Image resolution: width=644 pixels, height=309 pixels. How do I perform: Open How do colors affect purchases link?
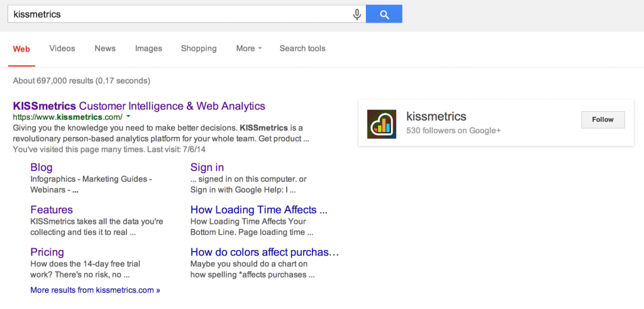(x=265, y=252)
